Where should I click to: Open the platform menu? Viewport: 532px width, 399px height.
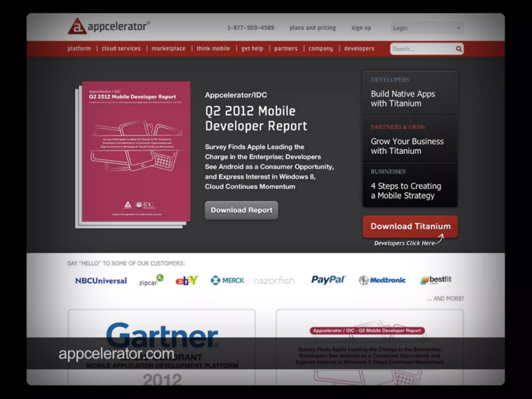point(79,49)
